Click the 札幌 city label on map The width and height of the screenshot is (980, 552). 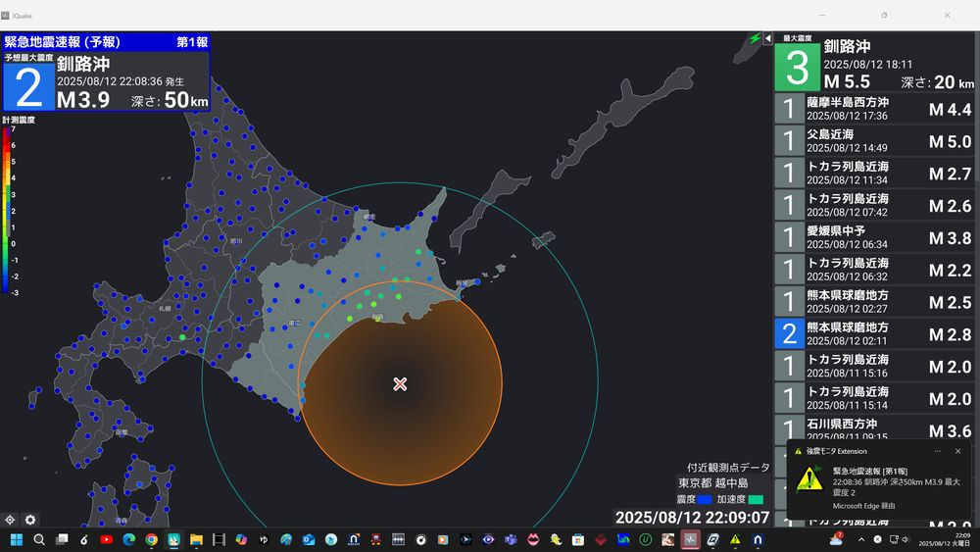[165, 309]
